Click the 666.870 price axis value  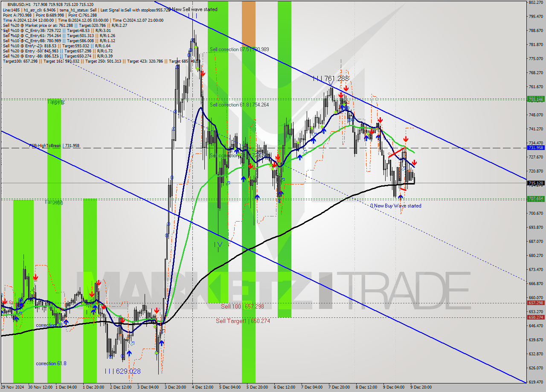tap(536, 284)
